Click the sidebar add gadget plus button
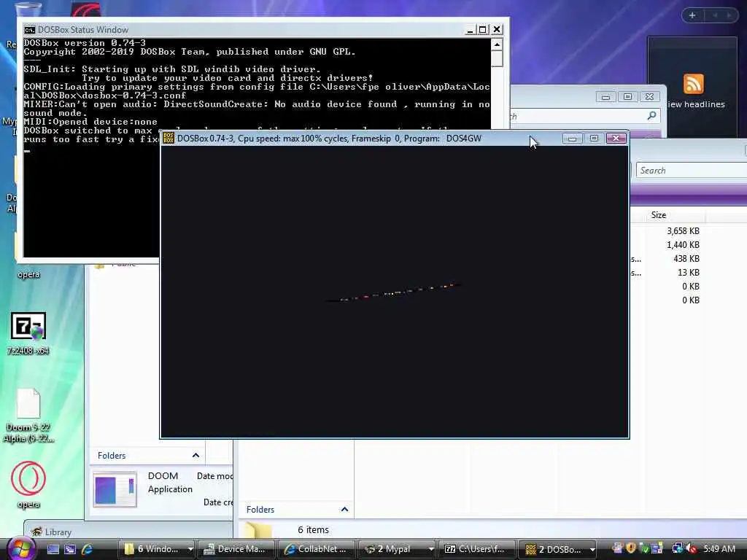 pos(692,15)
